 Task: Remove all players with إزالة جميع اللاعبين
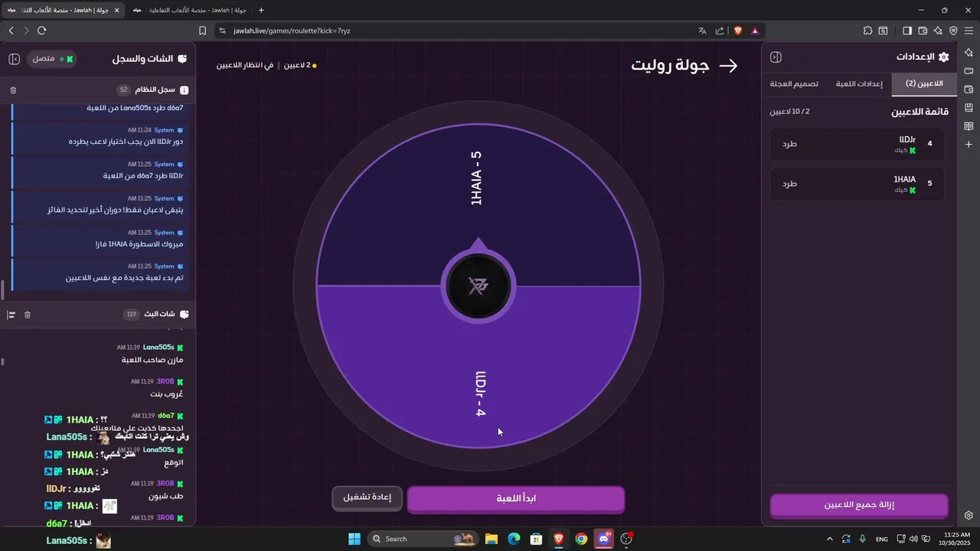pos(859,505)
